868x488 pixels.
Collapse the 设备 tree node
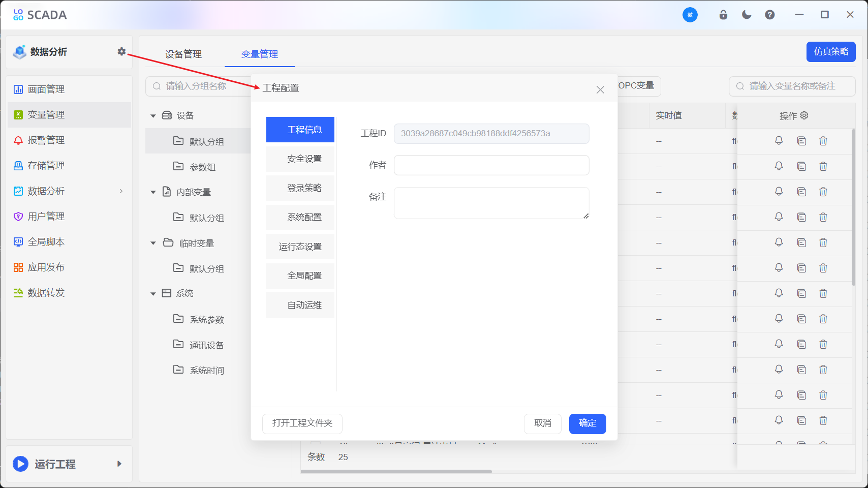click(x=153, y=115)
